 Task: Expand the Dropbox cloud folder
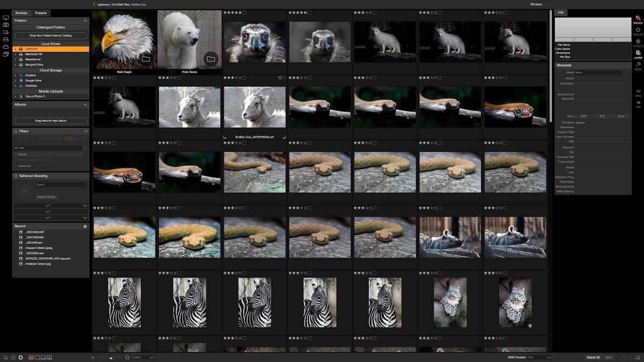tap(15, 75)
